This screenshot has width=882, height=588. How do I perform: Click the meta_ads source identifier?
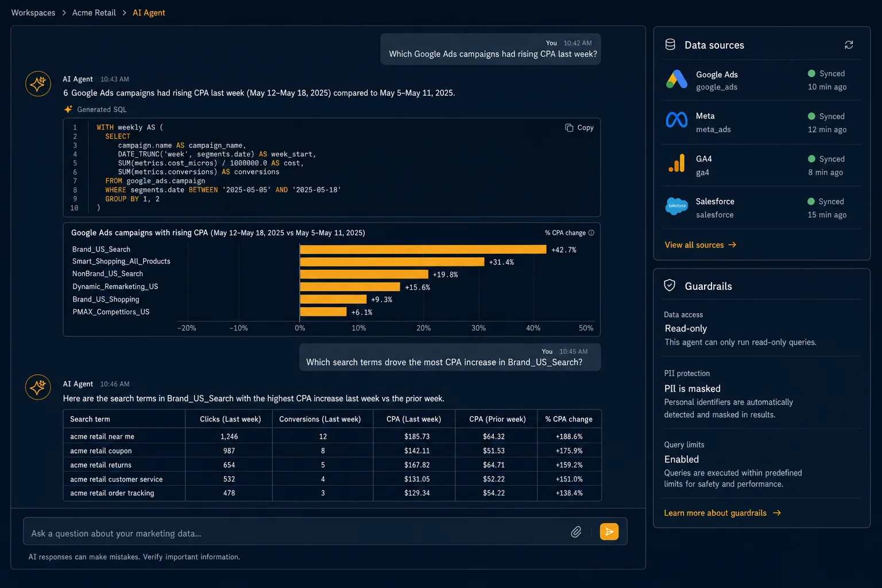point(713,130)
